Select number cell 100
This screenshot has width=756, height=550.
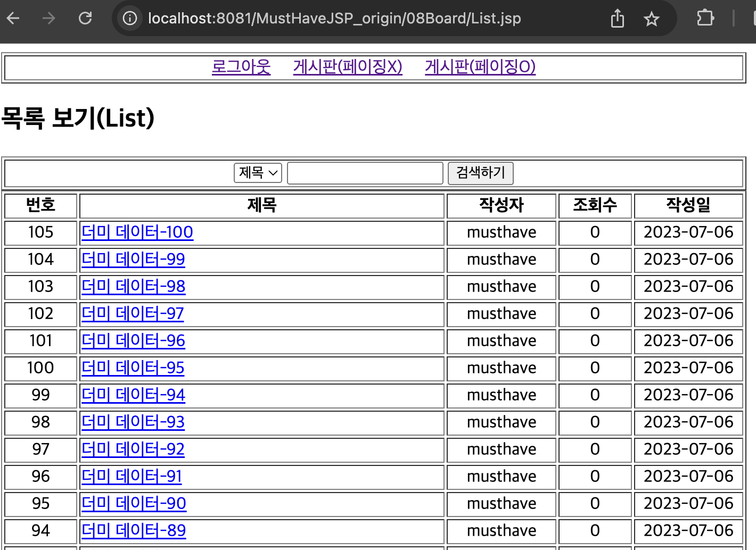[41, 368]
